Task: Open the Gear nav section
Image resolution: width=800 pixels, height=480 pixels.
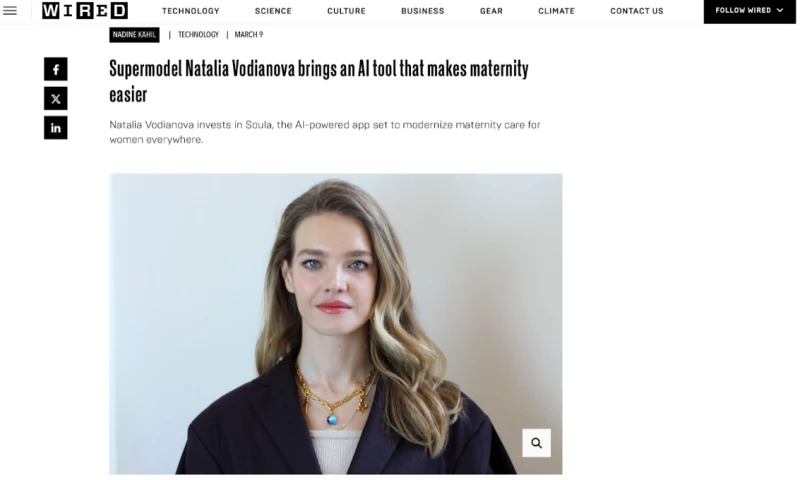Action: pos(491,11)
